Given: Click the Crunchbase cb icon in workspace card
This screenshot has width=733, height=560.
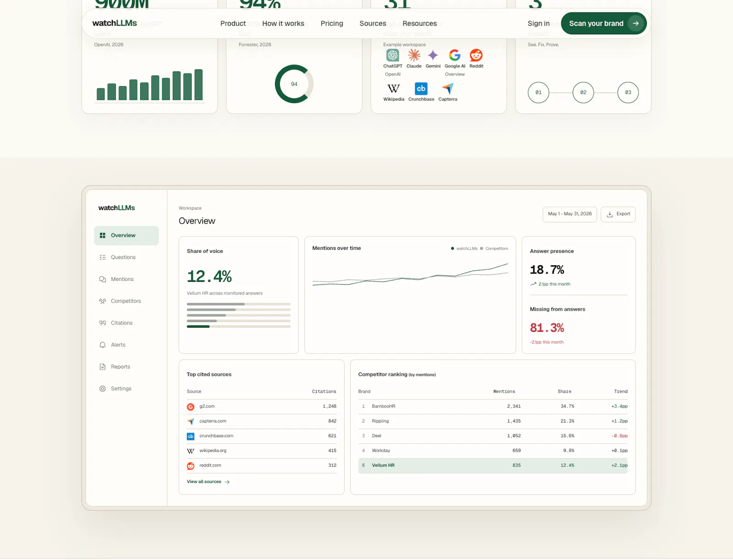Looking at the screenshot, I should tap(421, 88).
